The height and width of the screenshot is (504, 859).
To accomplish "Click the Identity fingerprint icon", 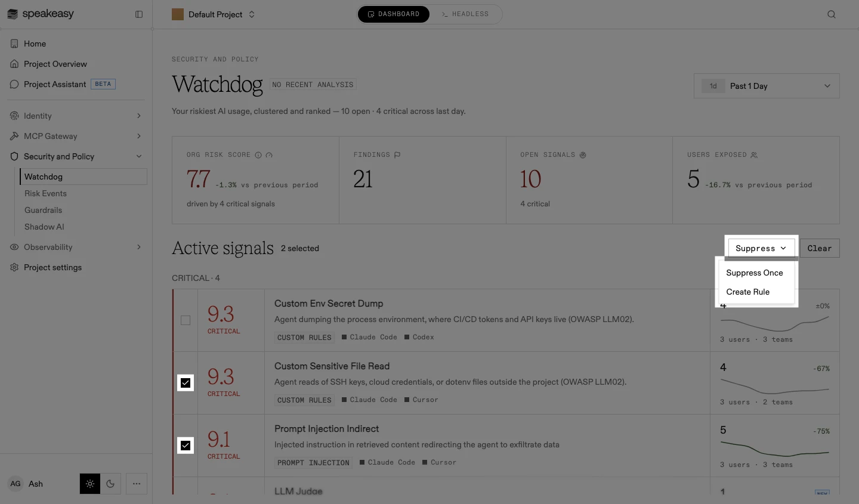I will [x=14, y=116].
